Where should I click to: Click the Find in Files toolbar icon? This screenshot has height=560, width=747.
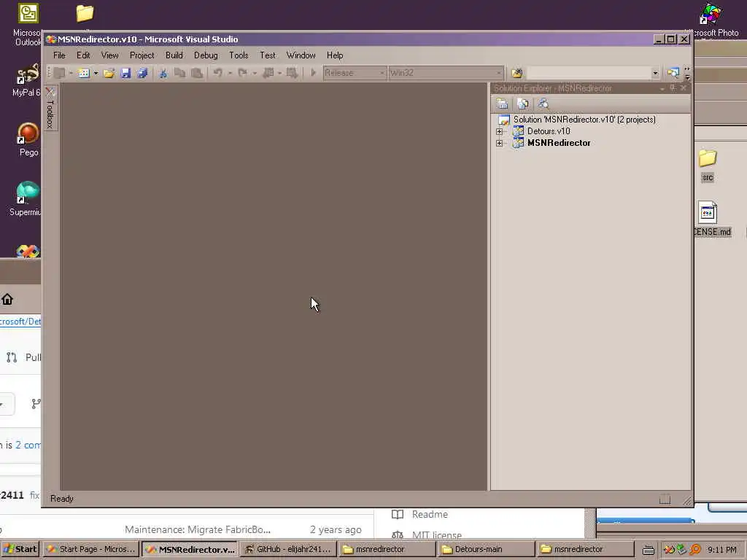[x=517, y=73]
